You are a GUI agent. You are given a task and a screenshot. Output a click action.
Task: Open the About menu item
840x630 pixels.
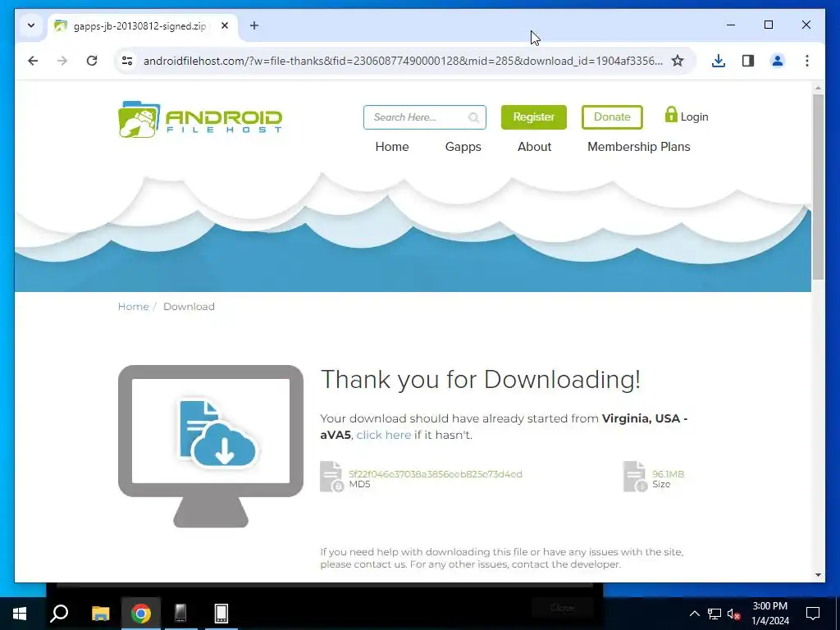click(534, 147)
